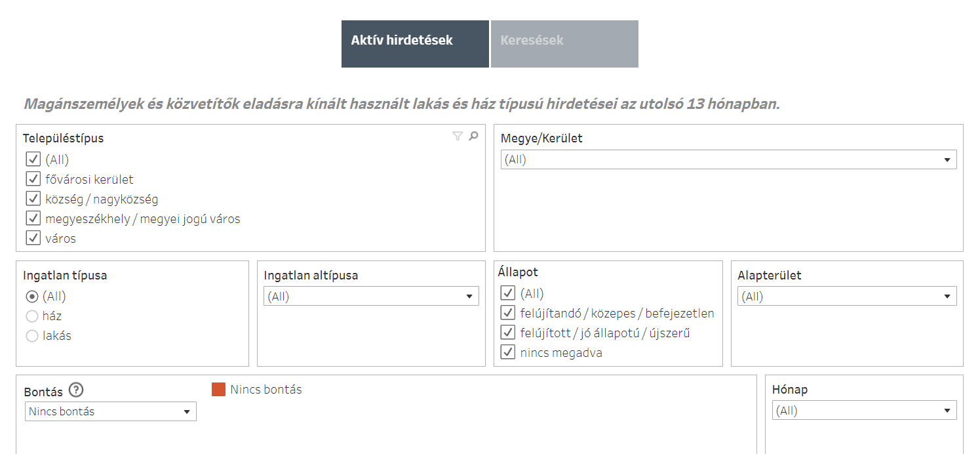This screenshot has width=980, height=454.
Task: Select the ház radio button
Action: (32, 316)
